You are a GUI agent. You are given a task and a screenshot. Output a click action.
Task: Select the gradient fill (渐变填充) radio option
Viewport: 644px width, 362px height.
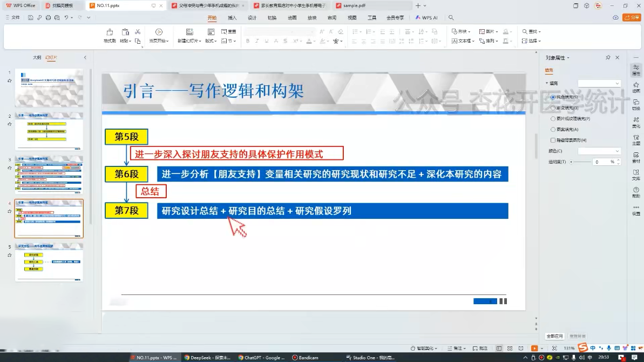pos(553,108)
